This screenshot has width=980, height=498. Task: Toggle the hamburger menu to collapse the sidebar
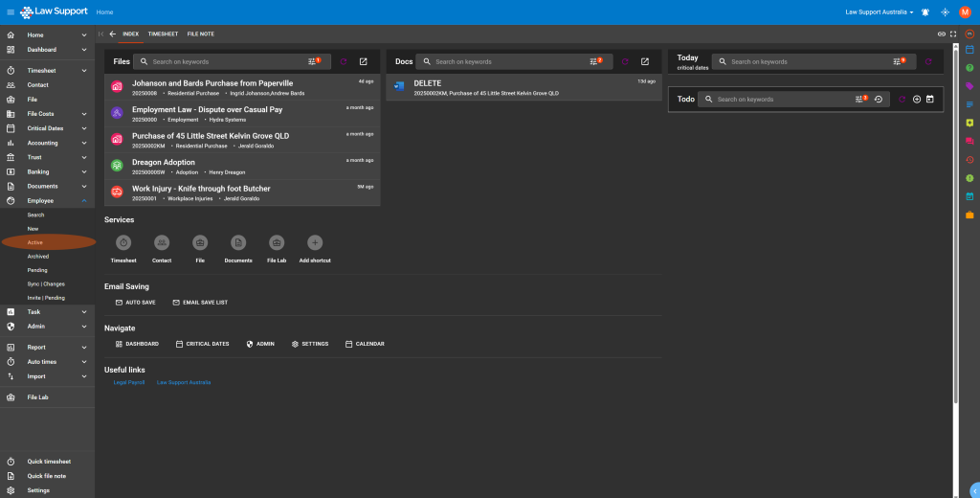(11, 11)
